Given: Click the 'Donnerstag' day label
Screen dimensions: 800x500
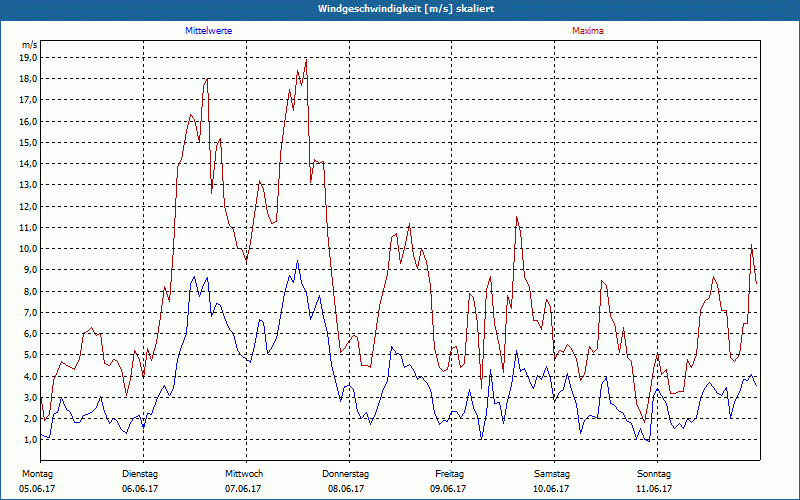Looking at the screenshot, I should pyautogui.click(x=345, y=474).
